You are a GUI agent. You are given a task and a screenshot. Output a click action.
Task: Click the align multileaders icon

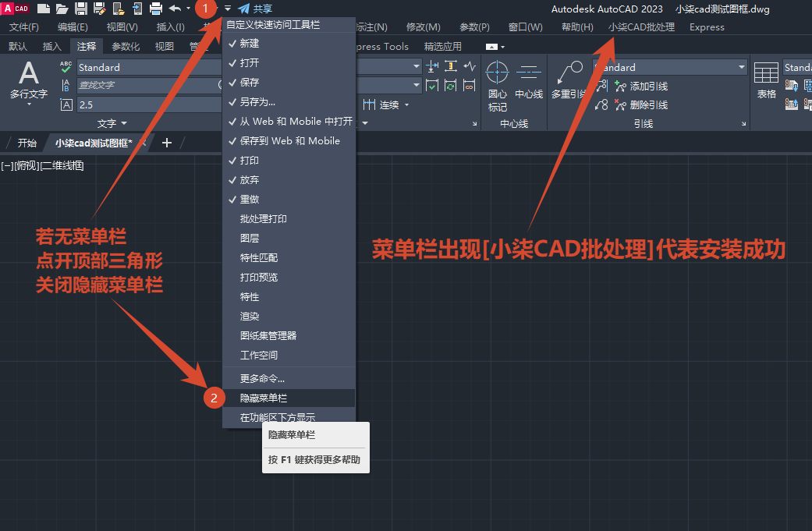pos(601,86)
